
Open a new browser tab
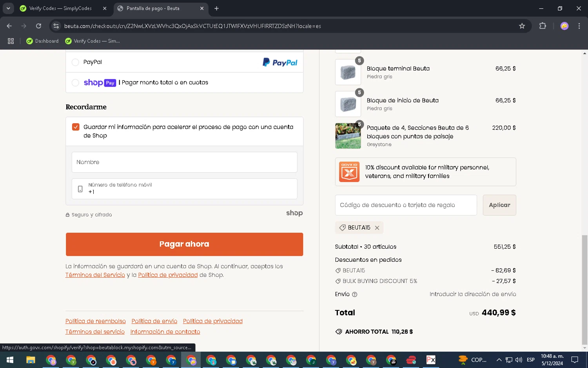[216, 8]
